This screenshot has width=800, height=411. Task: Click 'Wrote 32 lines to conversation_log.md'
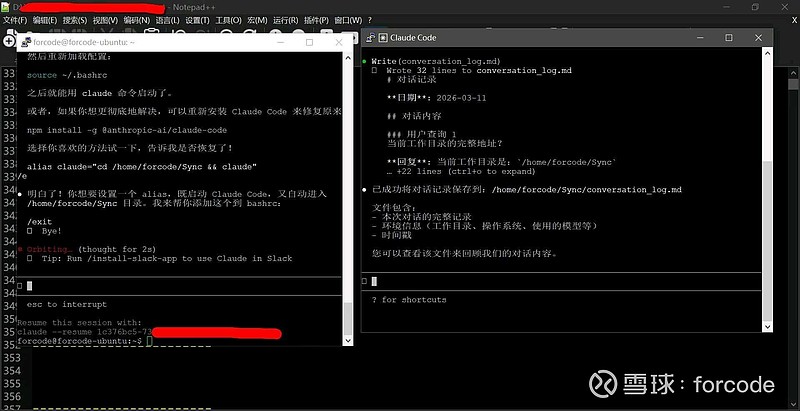[x=479, y=70]
